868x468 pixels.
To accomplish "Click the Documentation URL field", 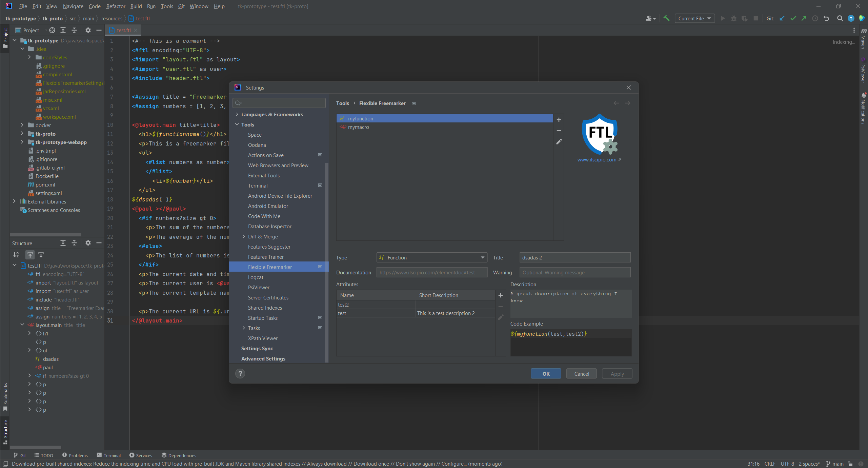I will (x=431, y=272).
